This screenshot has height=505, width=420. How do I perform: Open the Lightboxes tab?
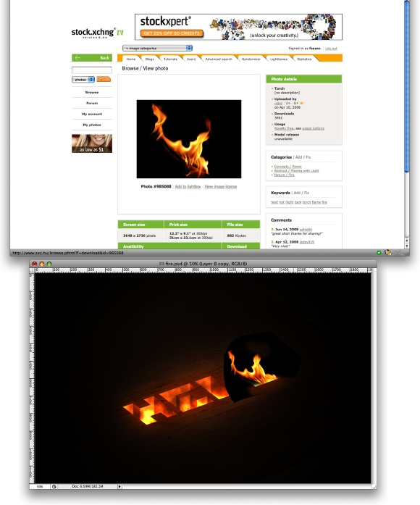[279, 59]
